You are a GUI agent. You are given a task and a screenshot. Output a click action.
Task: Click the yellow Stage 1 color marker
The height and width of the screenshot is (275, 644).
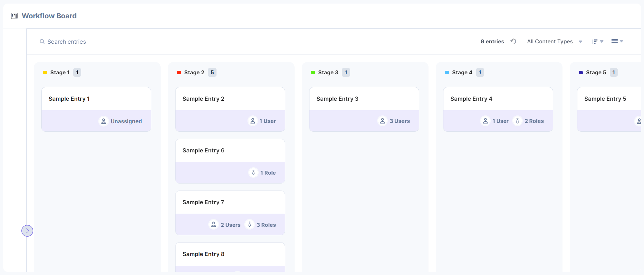coord(45,72)
